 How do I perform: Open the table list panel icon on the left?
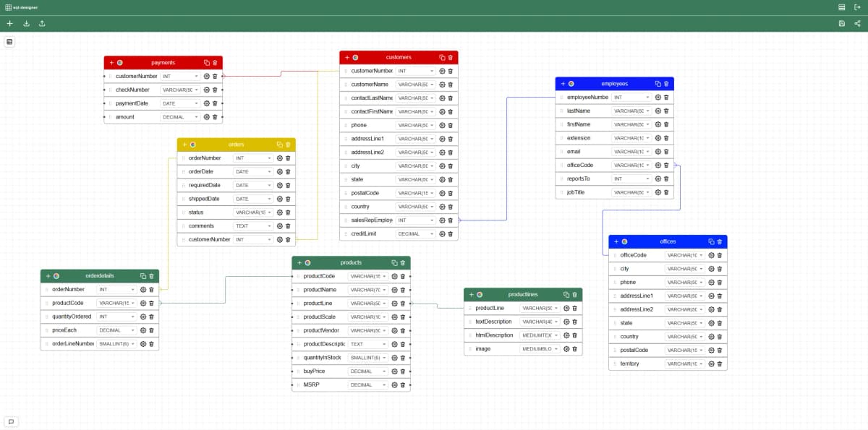tap(9, 41)
